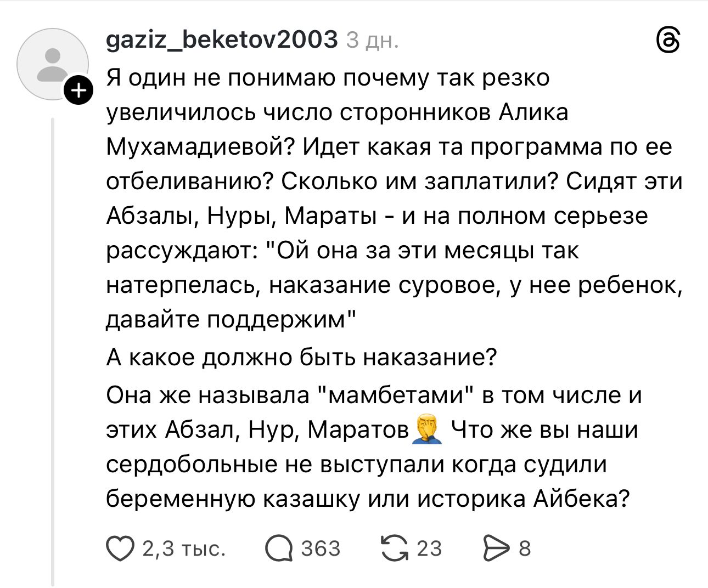Share the post with the paper plane icon
Viewport: 708px width, 588px height.
496,549
